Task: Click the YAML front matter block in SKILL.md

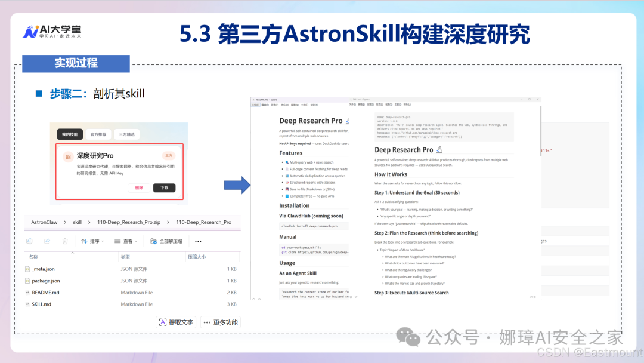Action: pos(444,127)
